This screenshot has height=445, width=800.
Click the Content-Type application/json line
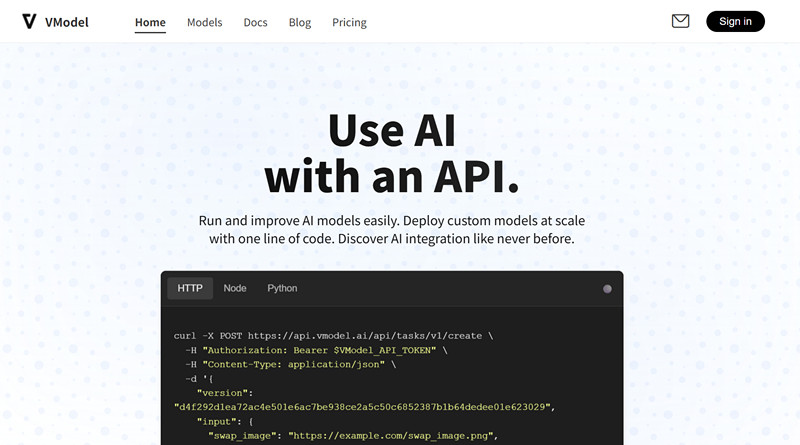[290, 364]
